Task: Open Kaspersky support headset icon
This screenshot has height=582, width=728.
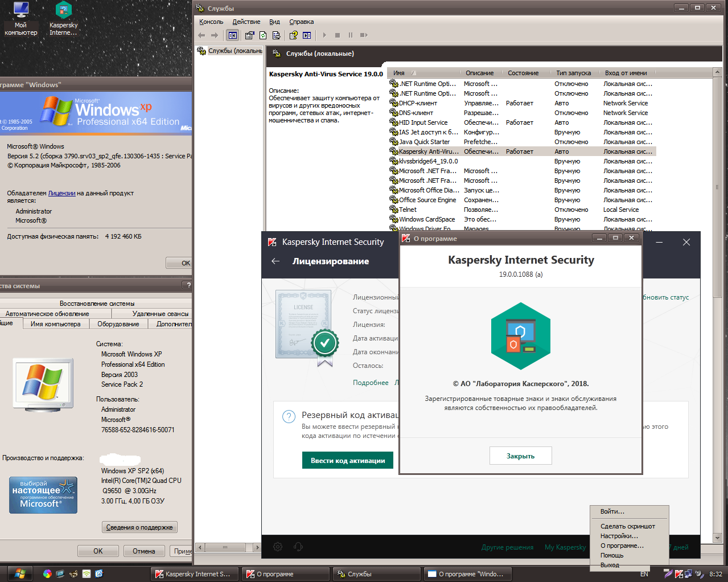Action: pyautogui.click(x=298, y=547)
